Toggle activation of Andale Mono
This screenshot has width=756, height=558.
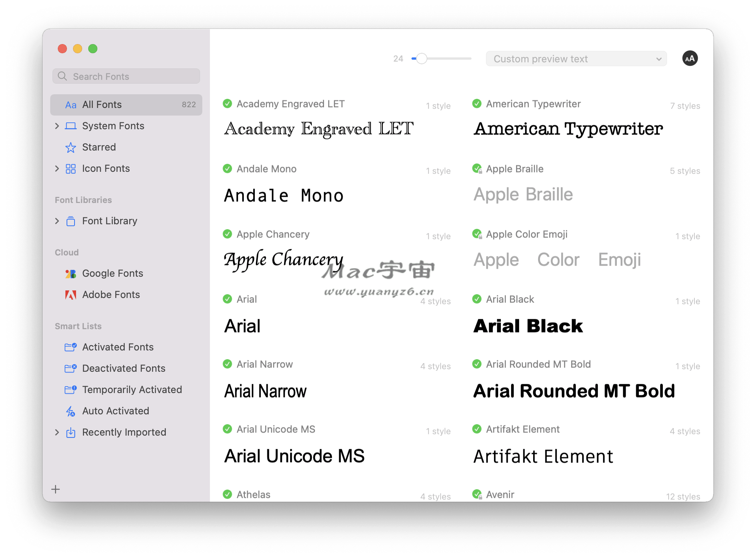click(227, 168)
